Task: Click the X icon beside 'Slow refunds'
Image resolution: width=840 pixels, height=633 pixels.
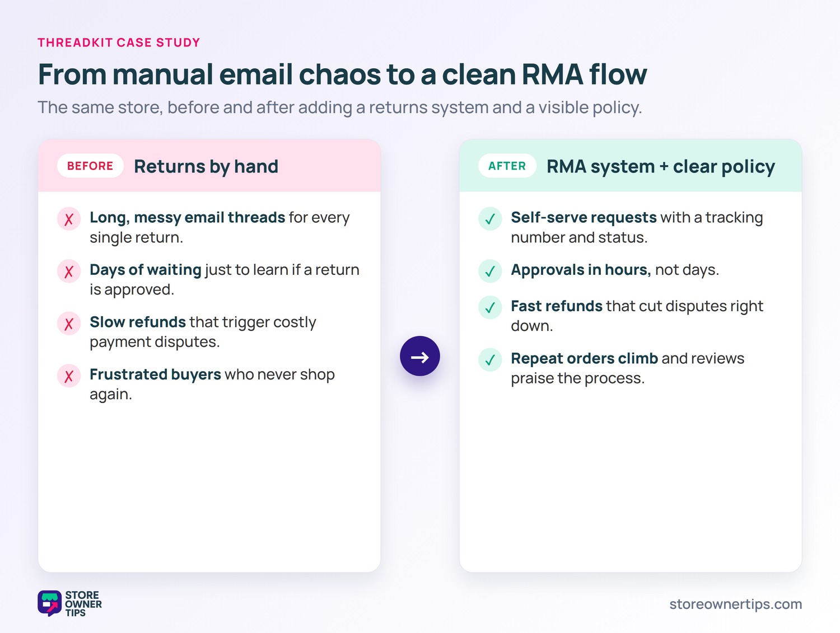Action: coord(69,323)
